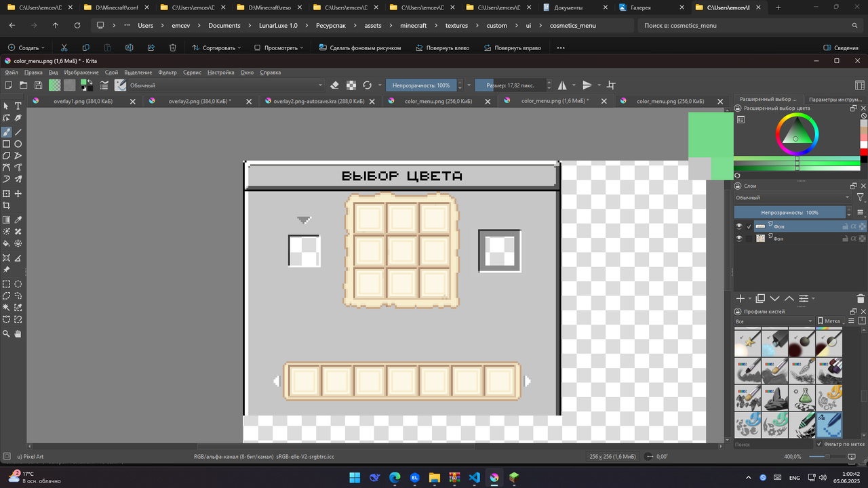This screenshot has height=488, width=868.
Task: Open the Фильтр menu
Action: coord(167,73)
